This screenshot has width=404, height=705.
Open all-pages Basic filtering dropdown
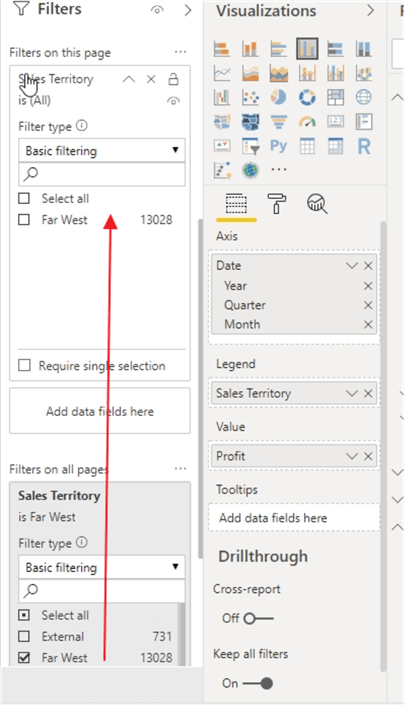(102, 567)
